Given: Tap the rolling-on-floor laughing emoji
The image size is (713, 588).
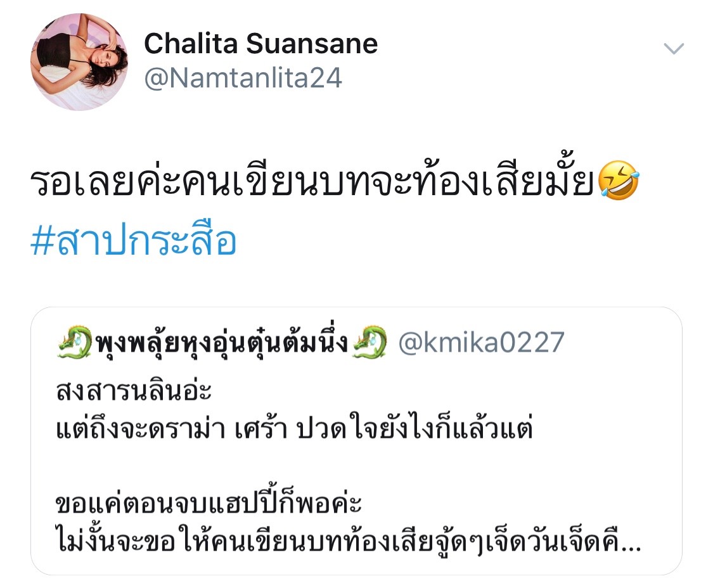Looking at the screenshot, I should tap(619, 181).
